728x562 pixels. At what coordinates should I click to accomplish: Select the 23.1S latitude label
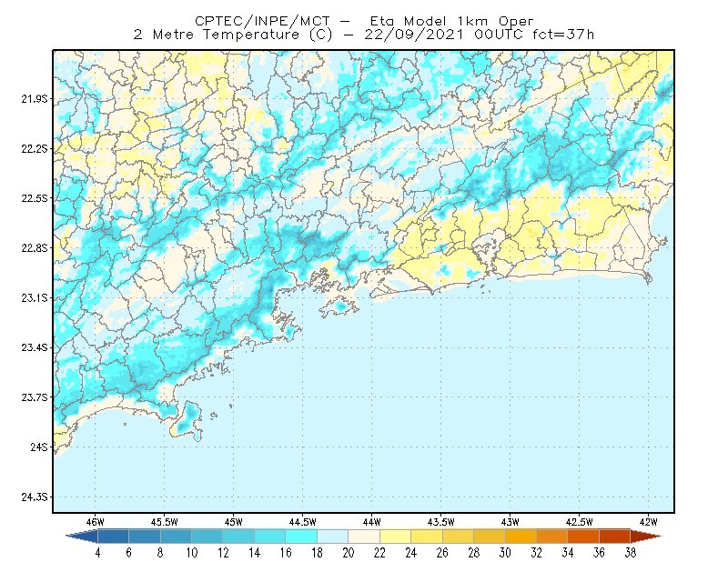point(35,297)
